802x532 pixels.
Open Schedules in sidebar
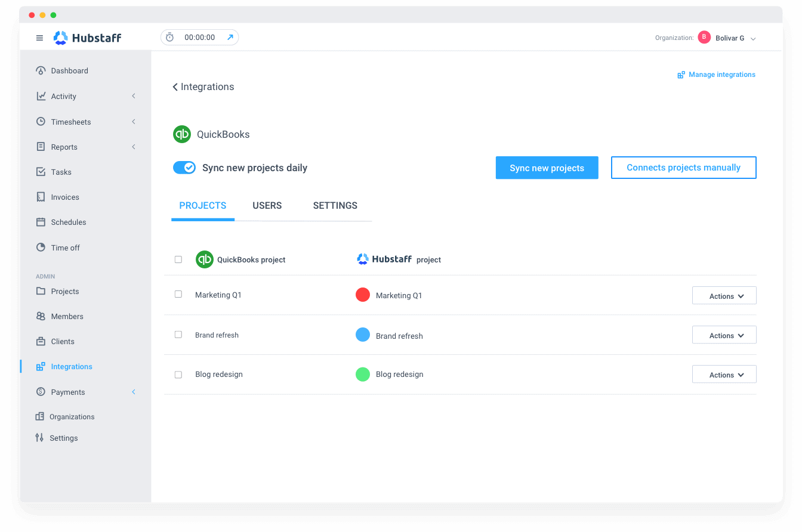[x=69, y=222]
